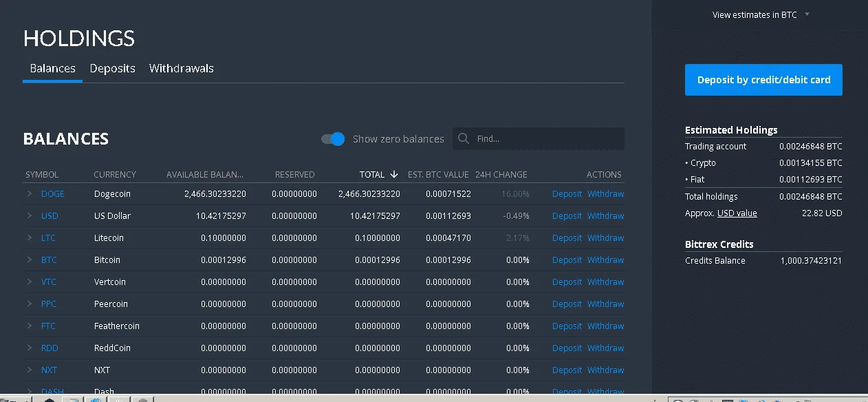
Task: Open the RDD symbol link
Action: click(x=50, y=348)
